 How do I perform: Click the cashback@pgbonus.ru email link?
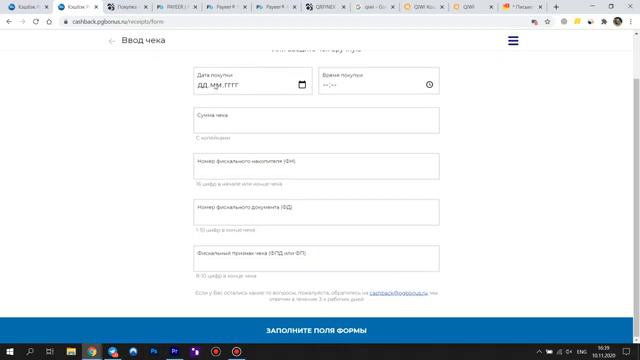(398, 293)
